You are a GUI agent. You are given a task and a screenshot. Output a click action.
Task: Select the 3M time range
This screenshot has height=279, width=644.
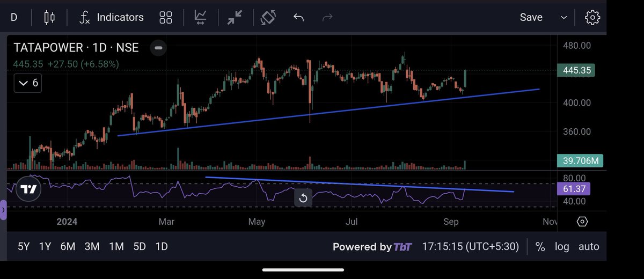click(92, 247)
